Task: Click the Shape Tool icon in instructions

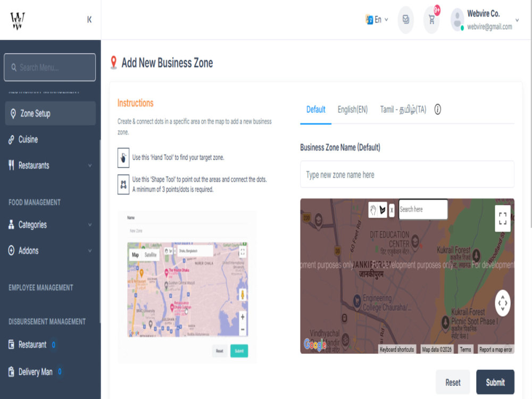Action: coord(123,185)
